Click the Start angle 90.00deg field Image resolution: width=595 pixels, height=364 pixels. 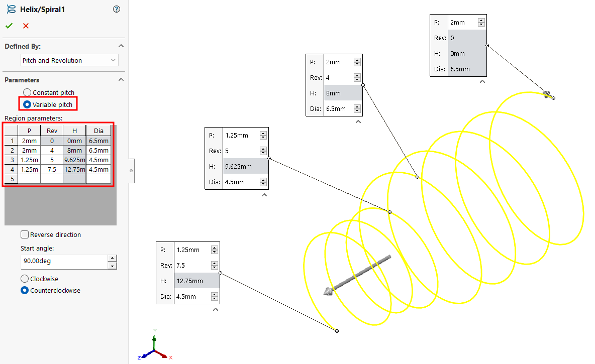click(x=63, y=262)
